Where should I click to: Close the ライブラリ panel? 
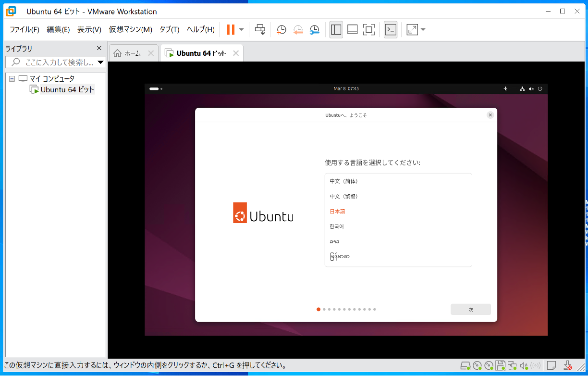[x=99, y=48]
